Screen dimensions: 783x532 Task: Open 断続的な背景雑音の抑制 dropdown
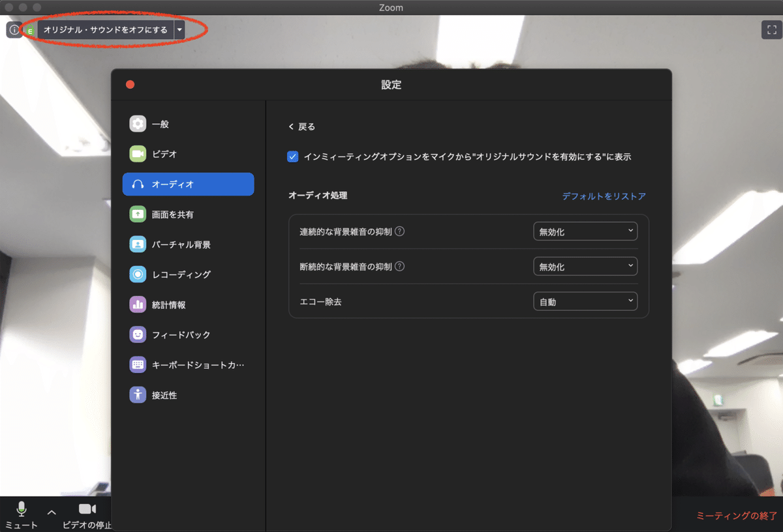[585, 267]
